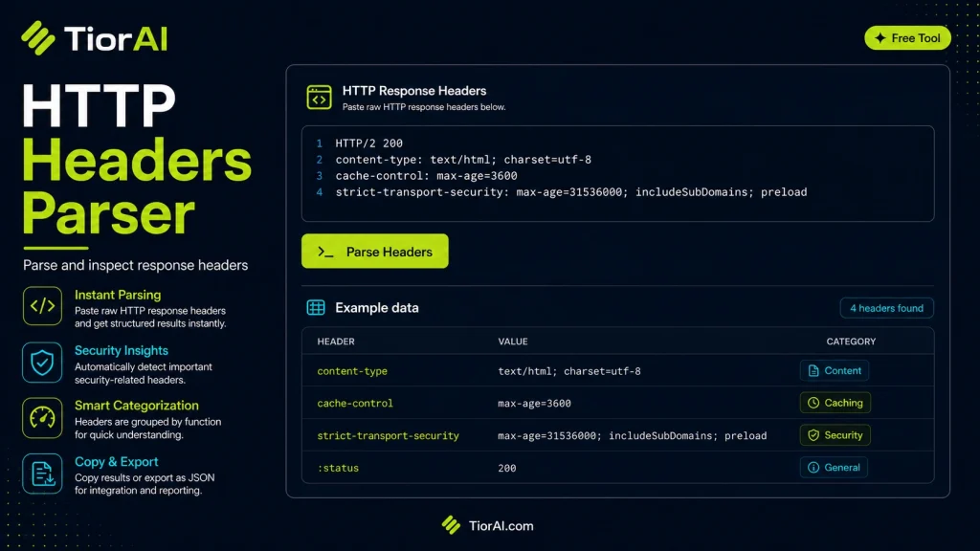Click the CATEGORY column title
980x551 pixels.
tap(851, 342)
